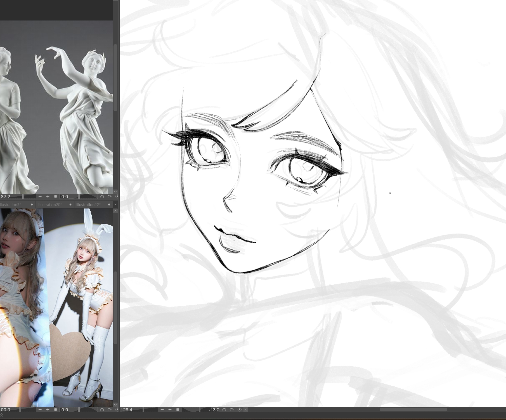This screenshot has width=506, height=420.
Task: Close the Illustration22 tab dot
Action: pos(109,204)
